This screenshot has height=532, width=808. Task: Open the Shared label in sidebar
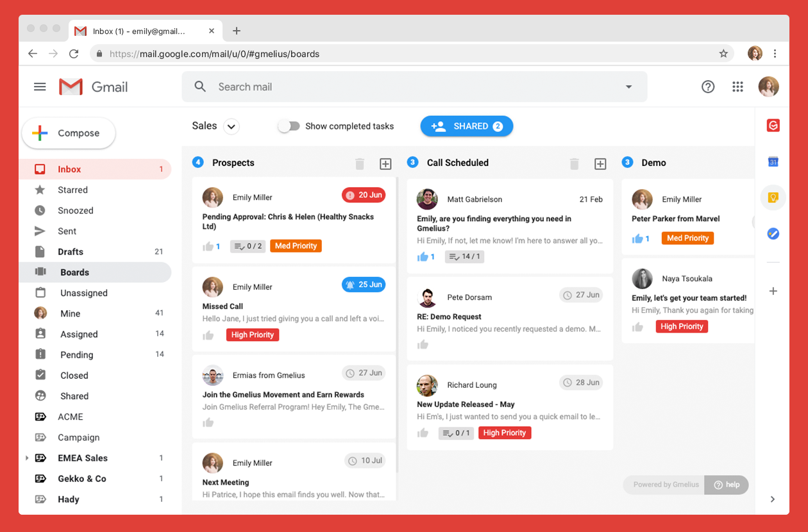coord(95,396)
